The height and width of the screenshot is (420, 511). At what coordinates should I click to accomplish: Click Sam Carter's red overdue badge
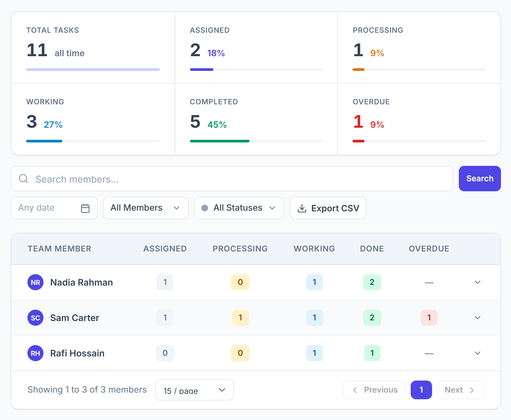point(429,318)
